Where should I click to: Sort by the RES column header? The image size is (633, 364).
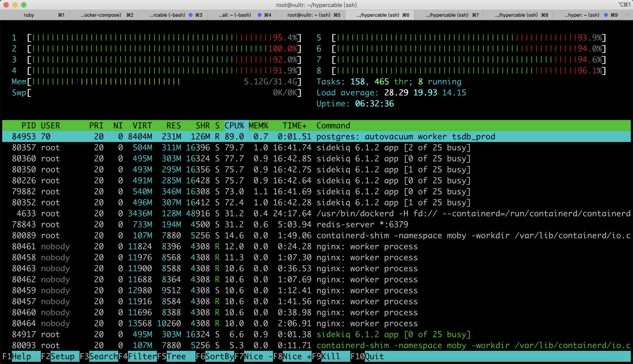pyautogui.click(x=173, y=126)
